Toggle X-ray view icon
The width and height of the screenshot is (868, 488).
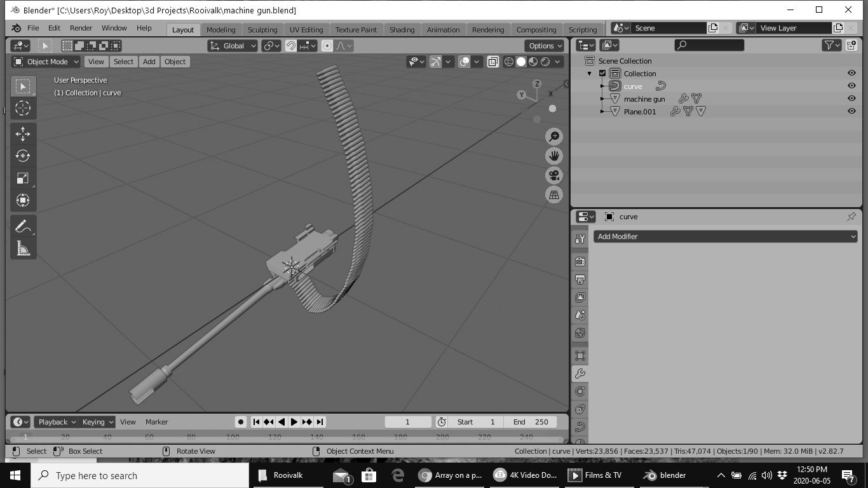(x=493, y=62)
